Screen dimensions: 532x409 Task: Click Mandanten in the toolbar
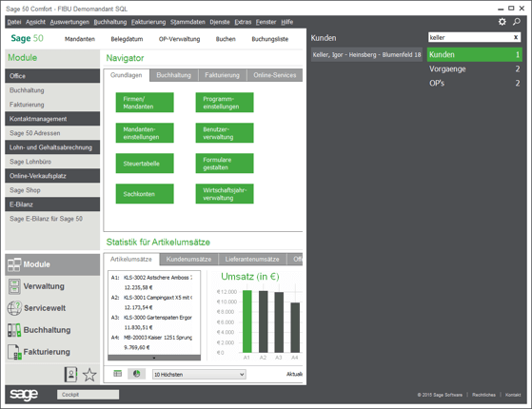click(80, 39)
